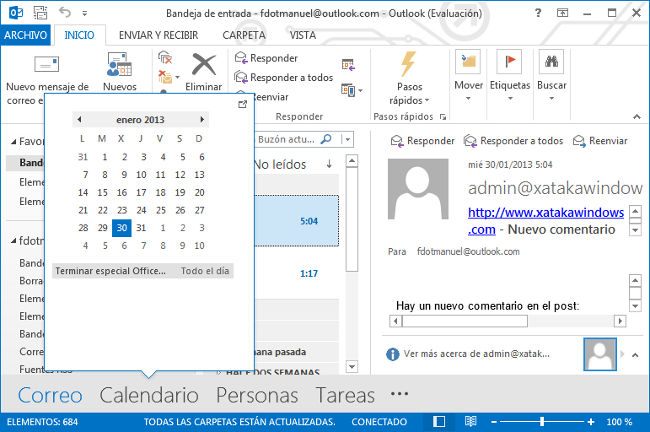This screenshot has height=432, width=650.
Task: Collapse the fdotmanuel account folder tree
Action: 14,241
